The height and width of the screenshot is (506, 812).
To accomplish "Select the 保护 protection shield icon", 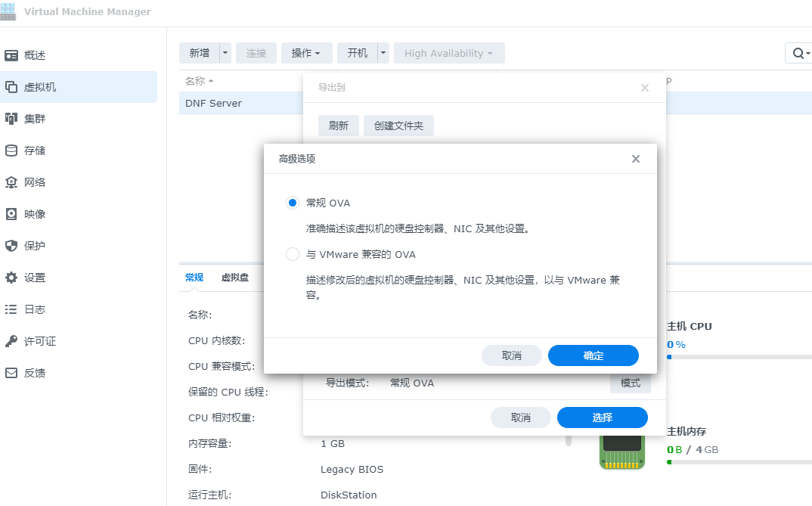I will tap(11, 246).
